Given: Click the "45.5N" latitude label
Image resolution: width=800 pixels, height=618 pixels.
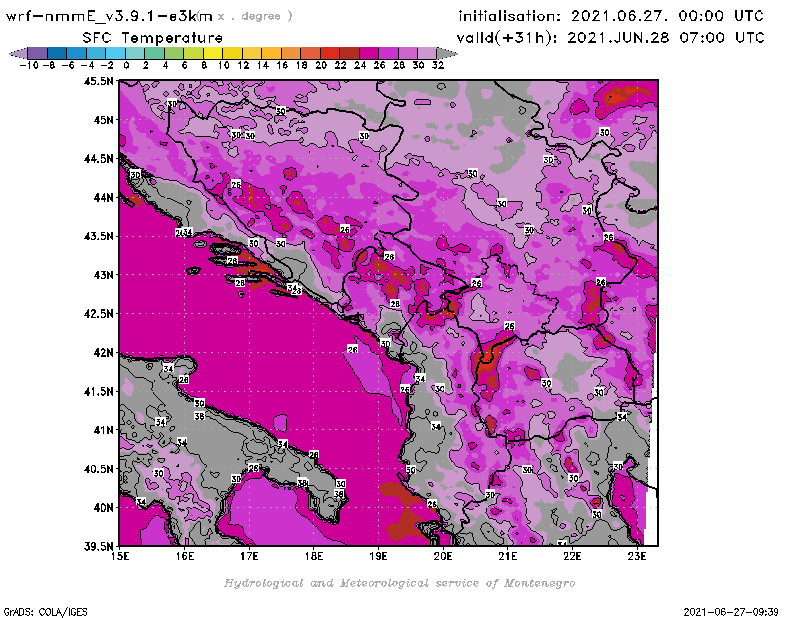Looking at the screenshot, I should coord(98,81).
